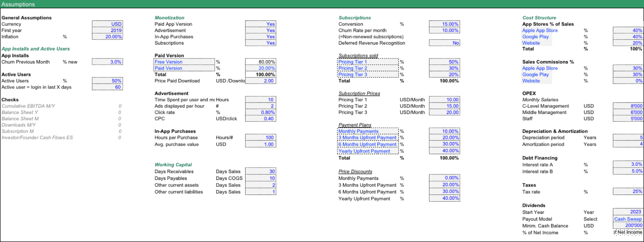Select Other current assets value 2
The width and height of the screenshot is (644, 242).
coord(260,185)
